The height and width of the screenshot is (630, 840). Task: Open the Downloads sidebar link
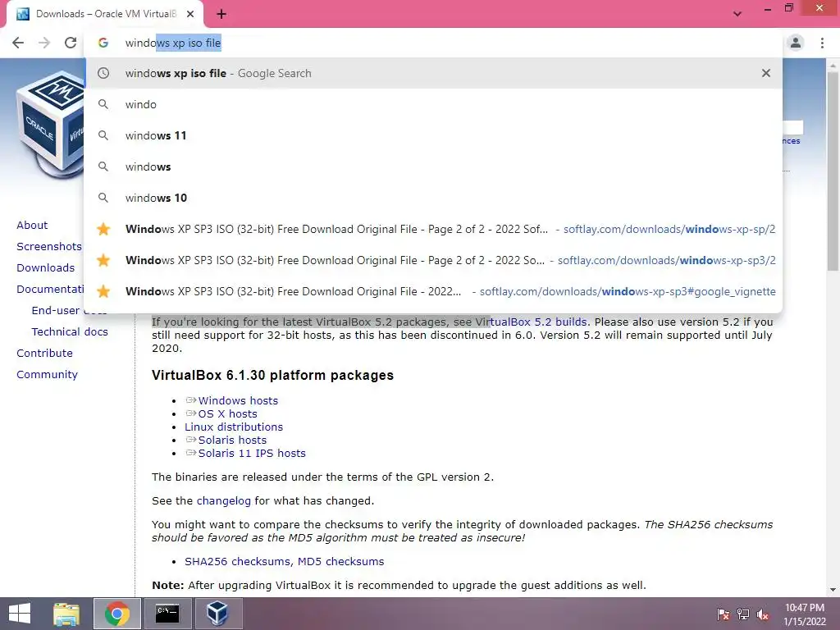click(46, 268)
